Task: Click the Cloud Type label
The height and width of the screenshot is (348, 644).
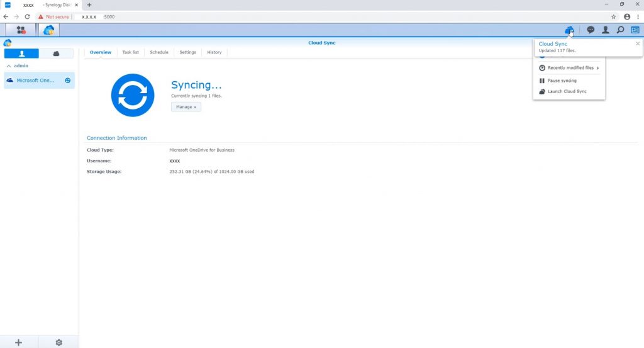Action: tap(100, 150)
